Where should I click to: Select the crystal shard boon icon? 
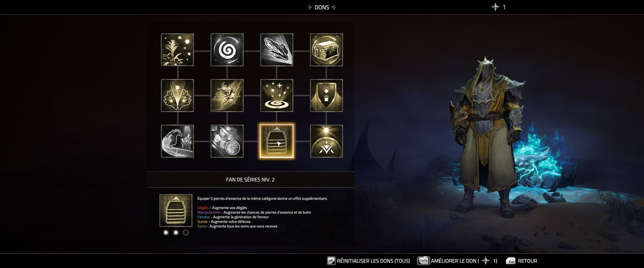(x=277, y=50)
